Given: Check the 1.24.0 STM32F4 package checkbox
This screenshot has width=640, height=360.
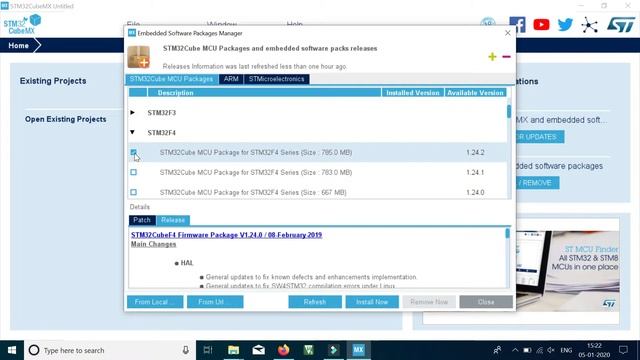Looking at the screenshot, I should point(133,192).
